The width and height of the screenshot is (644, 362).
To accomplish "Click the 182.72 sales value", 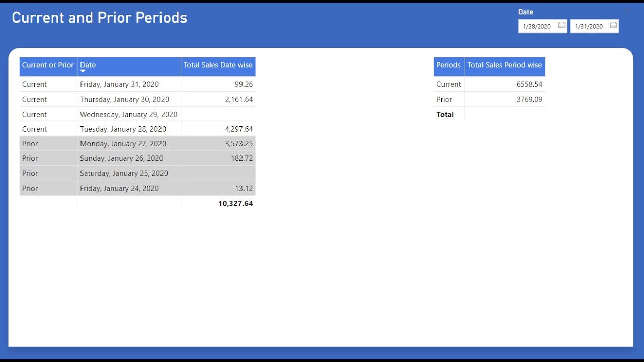I will 242,158.
